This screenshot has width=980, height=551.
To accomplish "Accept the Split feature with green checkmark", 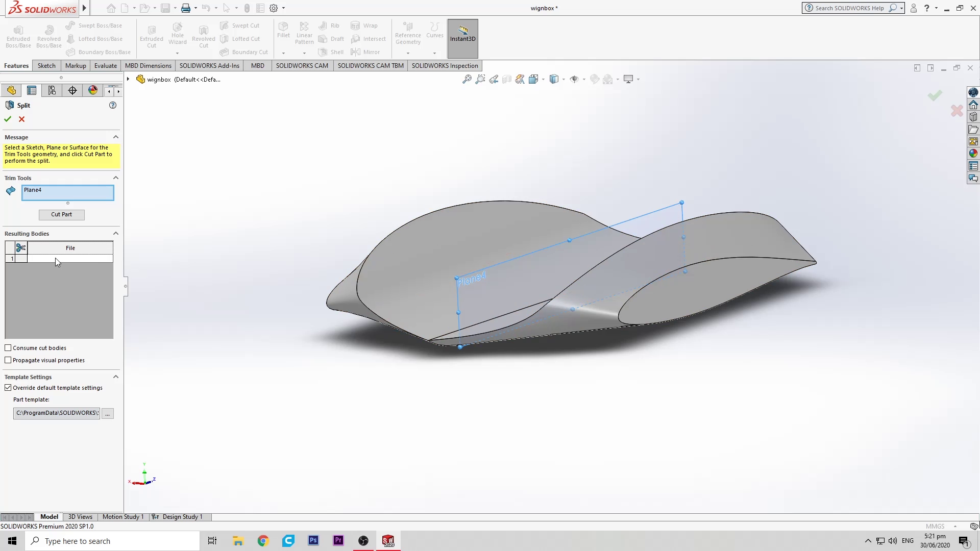I will click(x=8, y=119).
